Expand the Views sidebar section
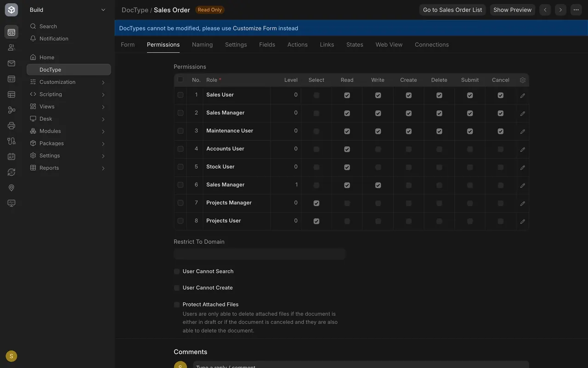The width and height of the screenshot is (588, 368). [103, 107]
